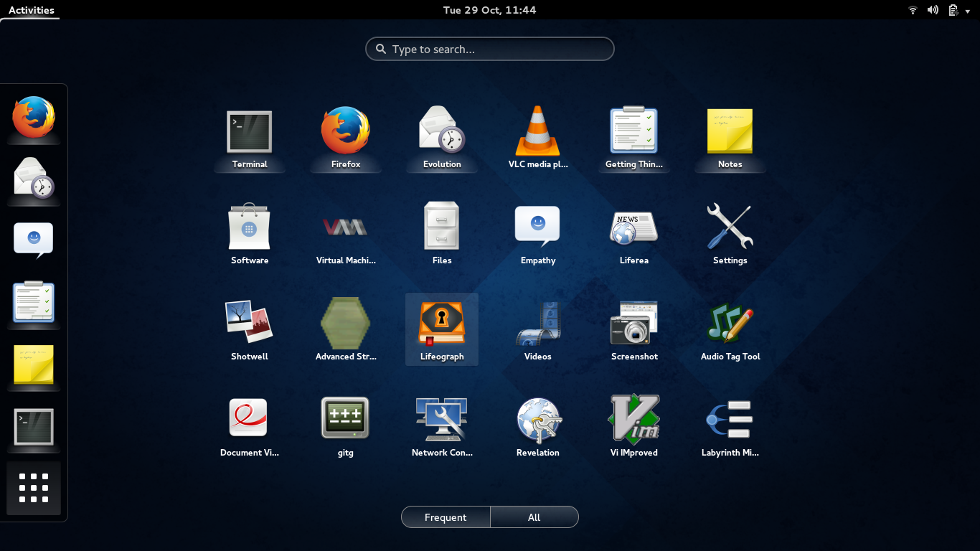The image size is (980, 551).
Task: Click the search input field
Action: pyautogui.click(x=490, y=49)
